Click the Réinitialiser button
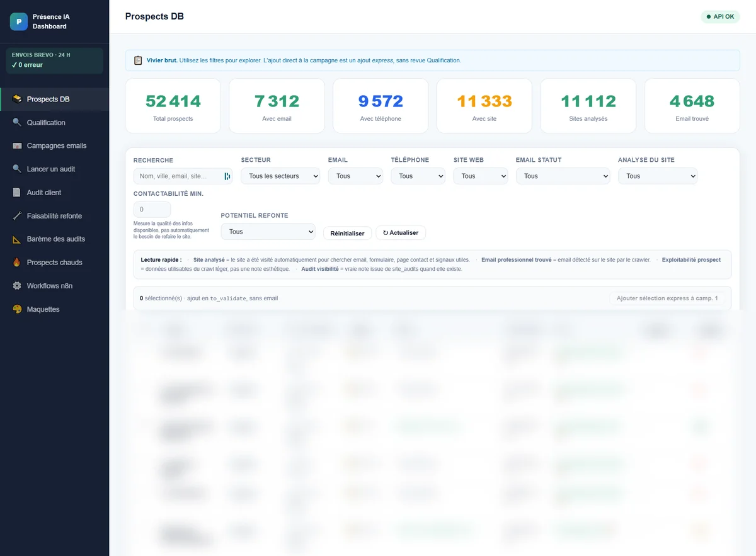756x556 pixels. pyautogui.click(x=348, y=233)
